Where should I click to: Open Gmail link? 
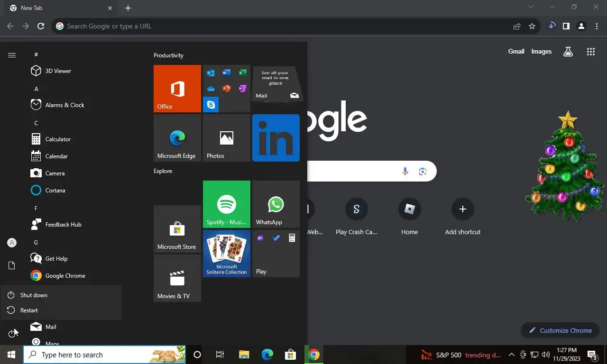pos(516,51)
